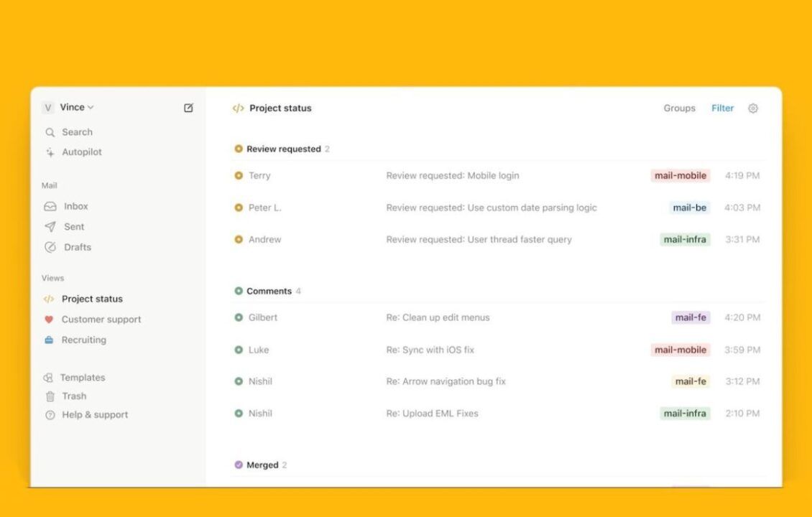Image resolution: width=812 pixels, height=517 pixels.
Task: Click the Search magnifier icon
Action: click(x=50, y=132)
